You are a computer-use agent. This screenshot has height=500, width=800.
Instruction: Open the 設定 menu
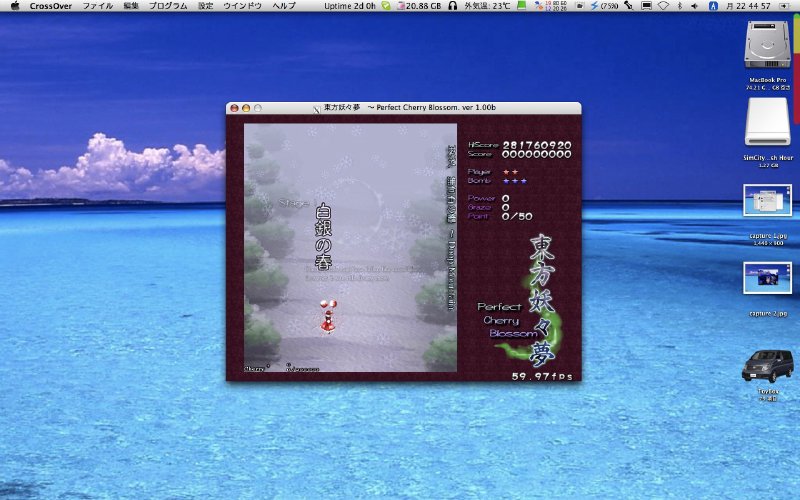tap(205, 6)
